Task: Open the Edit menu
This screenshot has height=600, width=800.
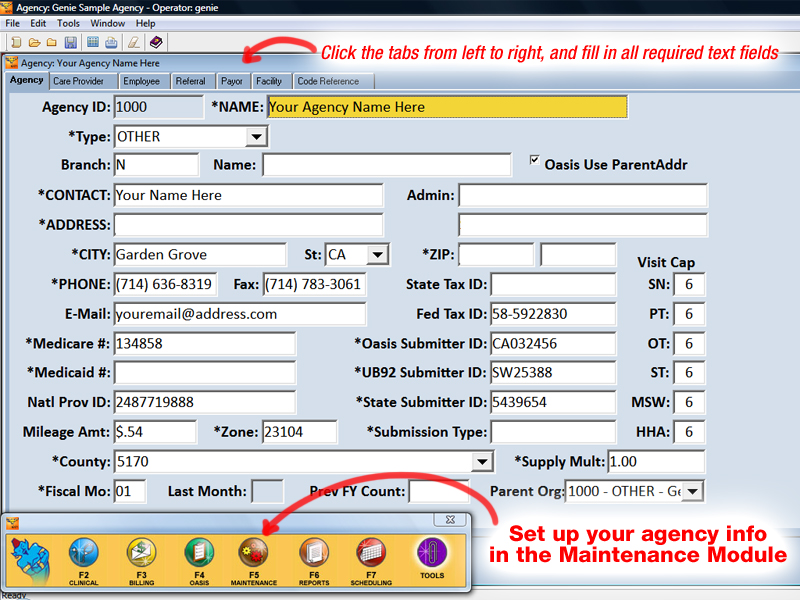Action: point(38,23)
